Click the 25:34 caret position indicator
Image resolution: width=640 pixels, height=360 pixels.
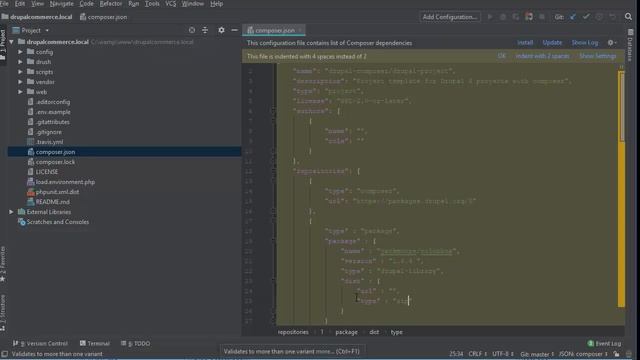456,354
